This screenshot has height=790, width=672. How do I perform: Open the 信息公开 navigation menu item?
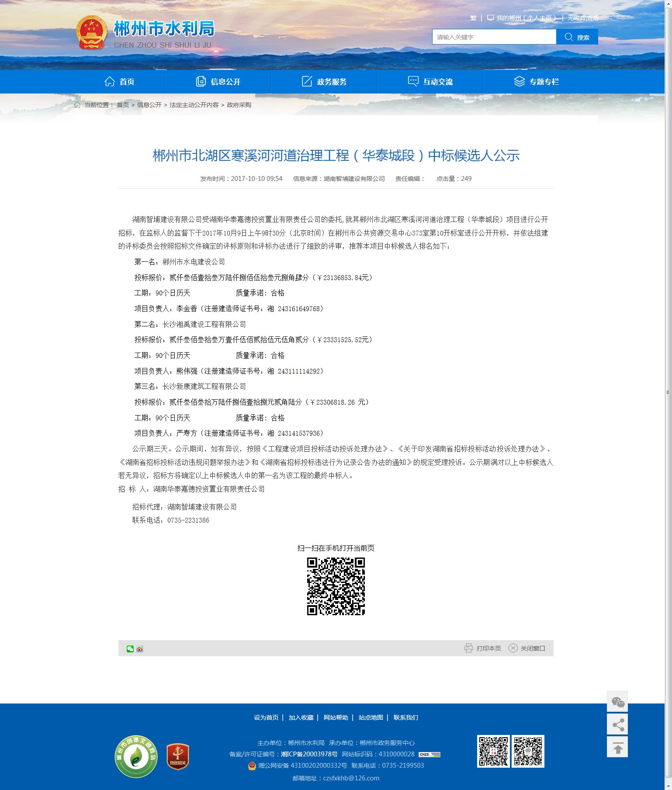[x=218, y=82]
